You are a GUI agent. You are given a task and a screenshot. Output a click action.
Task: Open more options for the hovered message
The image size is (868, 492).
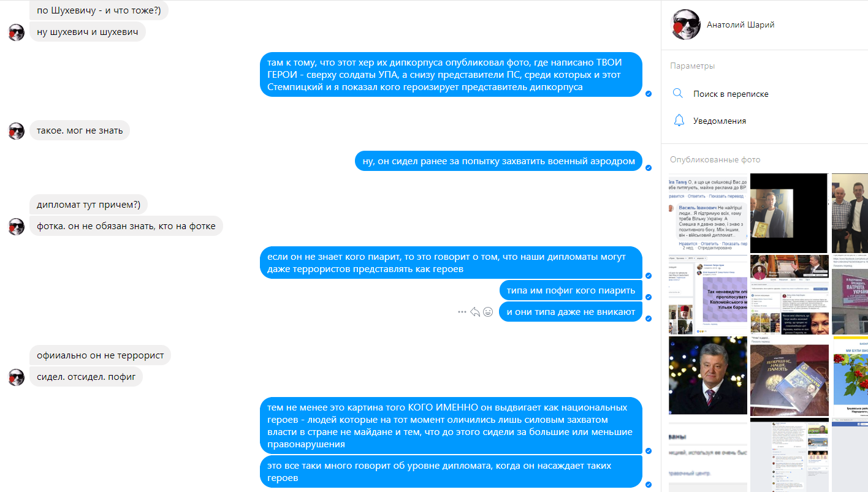click(462, 312)
